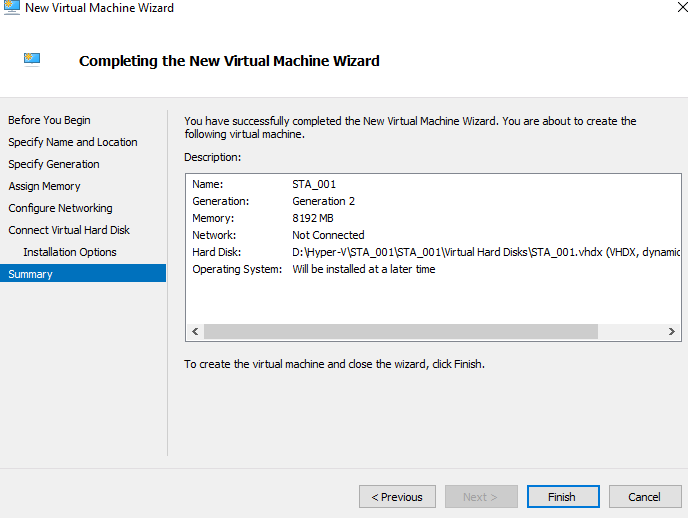Click the STA_001 name value in description
The image size is (688, 518).
point(314,184)
